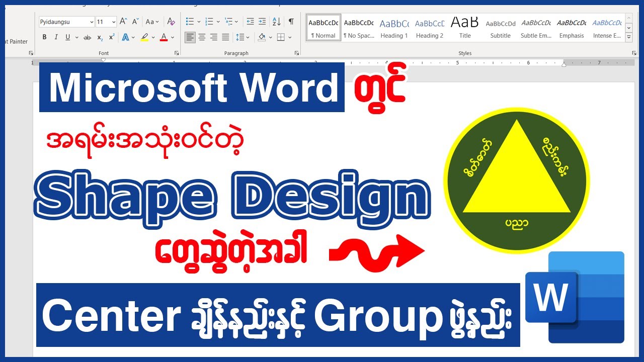
Task: Click the Sort icon
Action: click(277, 22)
